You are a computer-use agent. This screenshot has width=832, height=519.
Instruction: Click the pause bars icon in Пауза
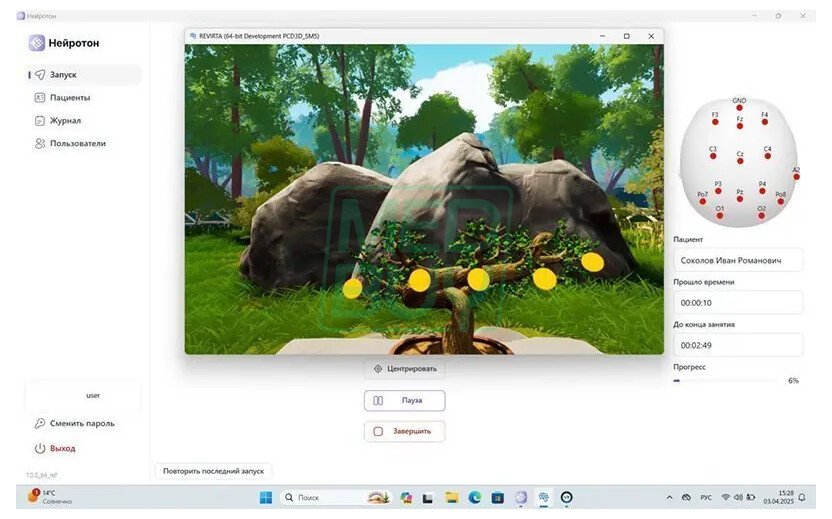point(378,401)
